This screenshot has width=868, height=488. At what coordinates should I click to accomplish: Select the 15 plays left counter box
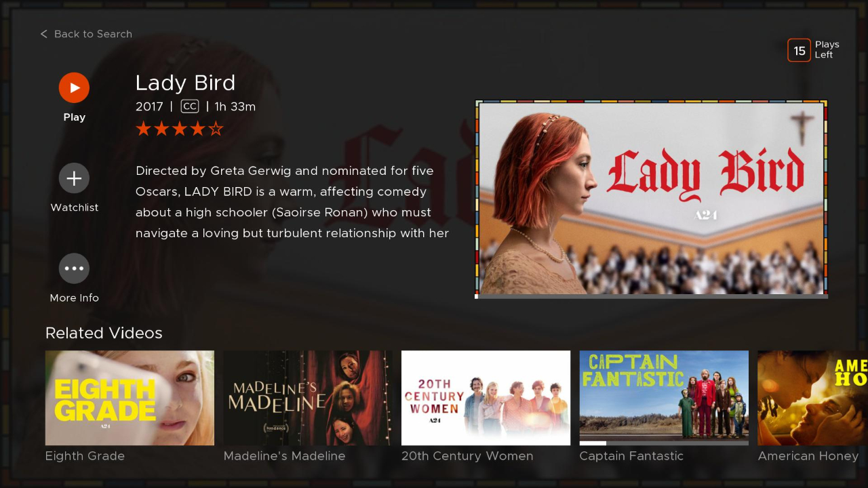(799, 50)
